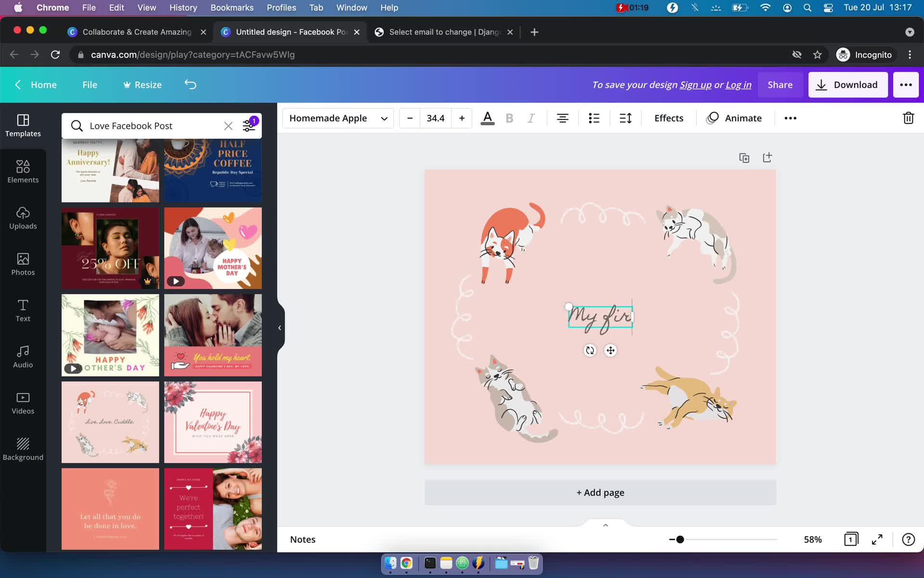Delete the selected element with trash icon
The height and width of the screenshot is (578, 924).
908,118
